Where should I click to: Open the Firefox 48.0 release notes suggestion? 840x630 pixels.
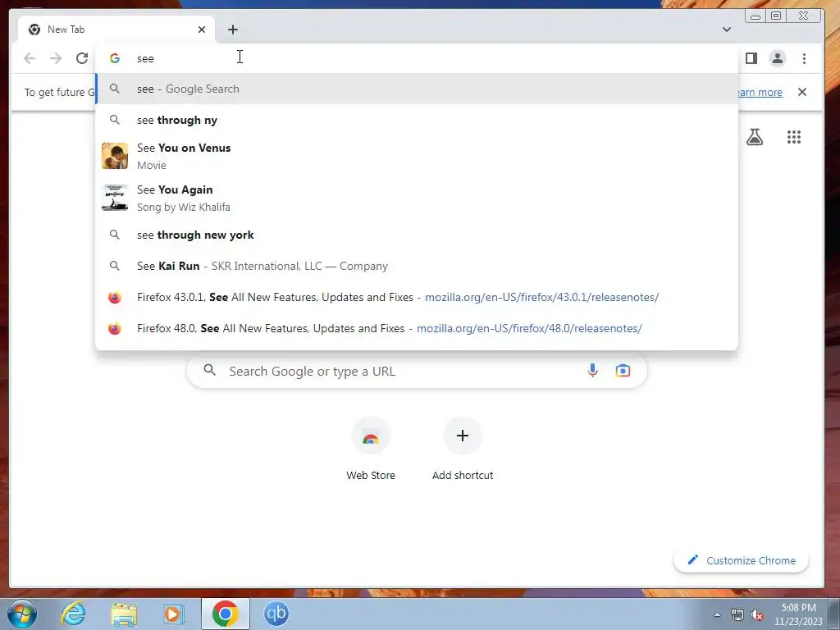[417, 328]
